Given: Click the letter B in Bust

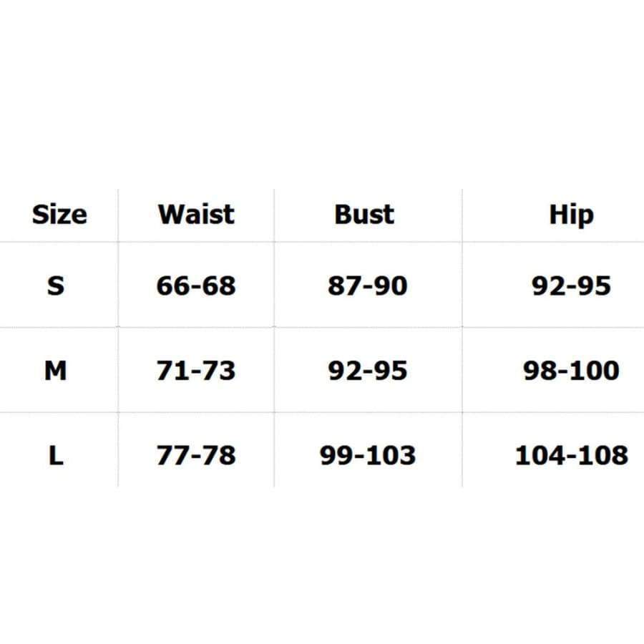Looking at the screenshot, I should coord(343,214).
